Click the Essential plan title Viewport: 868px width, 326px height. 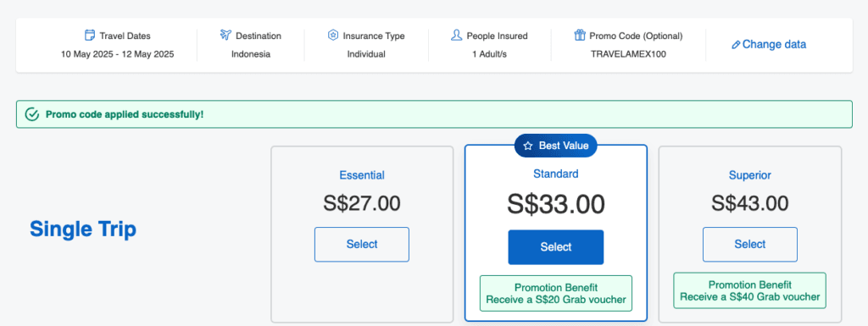(362, 175)
